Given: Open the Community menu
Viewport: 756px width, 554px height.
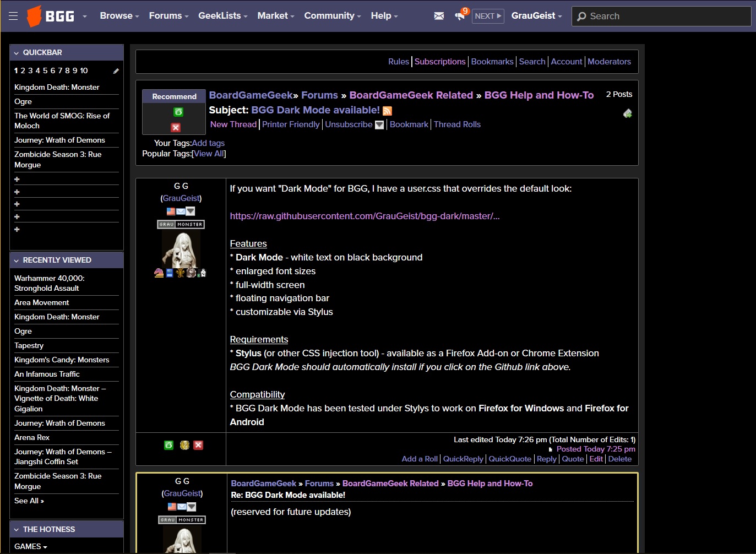Looking at the screenshot, I should (x=329, y=16).
